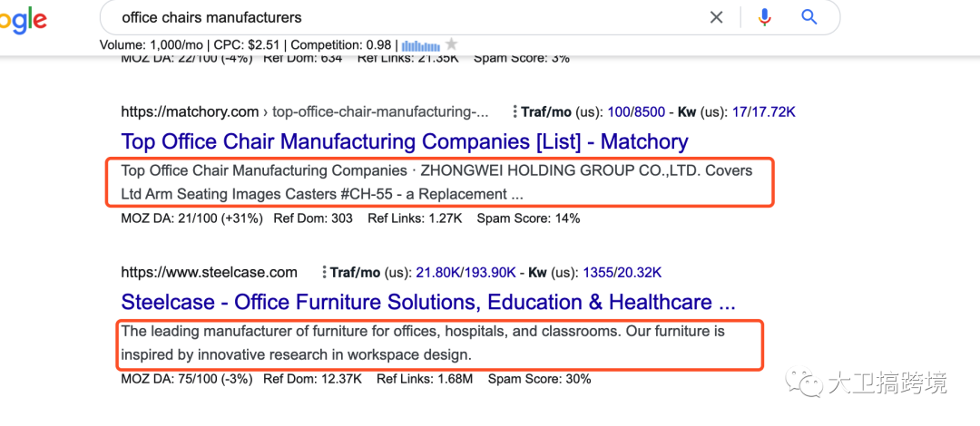Open the three-dot menu beside the steelcase.com URL

tap(323, 272)
